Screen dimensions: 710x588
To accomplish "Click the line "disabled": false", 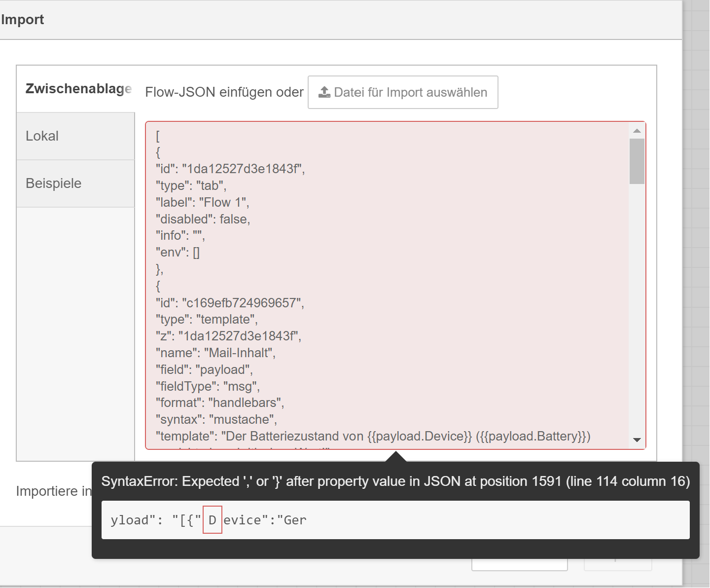I will [x=203, y=219].
